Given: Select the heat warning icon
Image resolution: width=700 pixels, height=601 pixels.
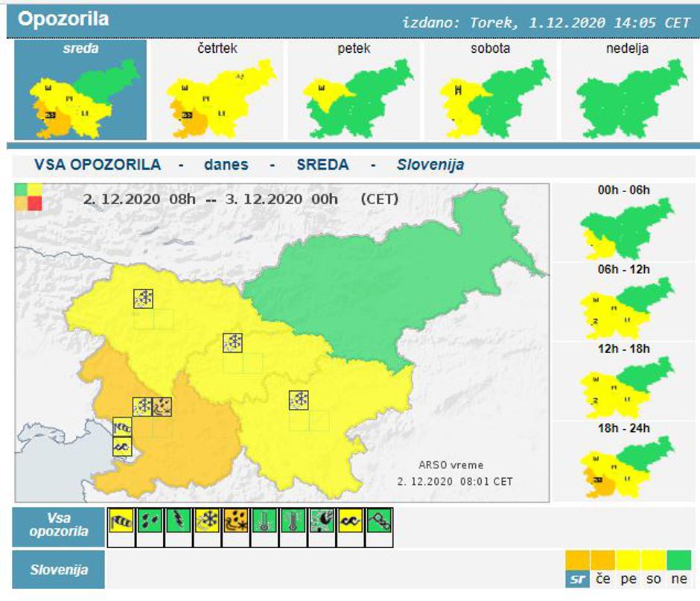Looking at the screenshot, I should (x=293, y=522).
